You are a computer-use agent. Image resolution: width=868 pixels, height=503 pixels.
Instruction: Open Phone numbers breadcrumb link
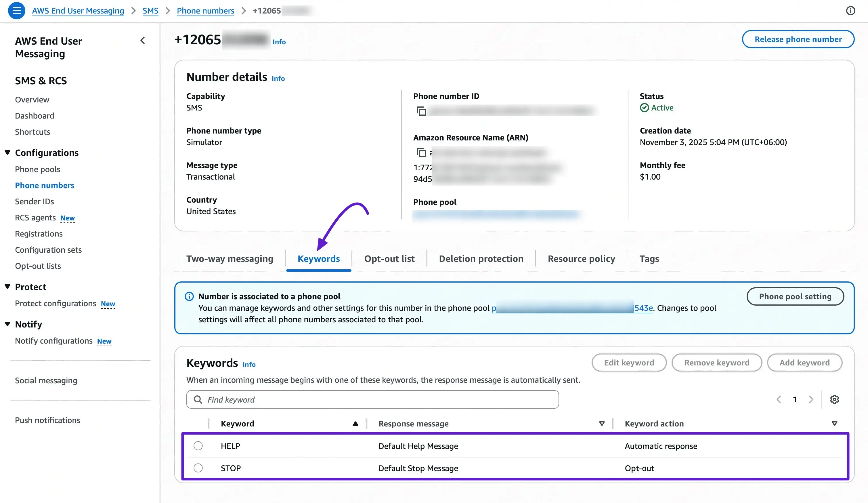coord(205,11)
